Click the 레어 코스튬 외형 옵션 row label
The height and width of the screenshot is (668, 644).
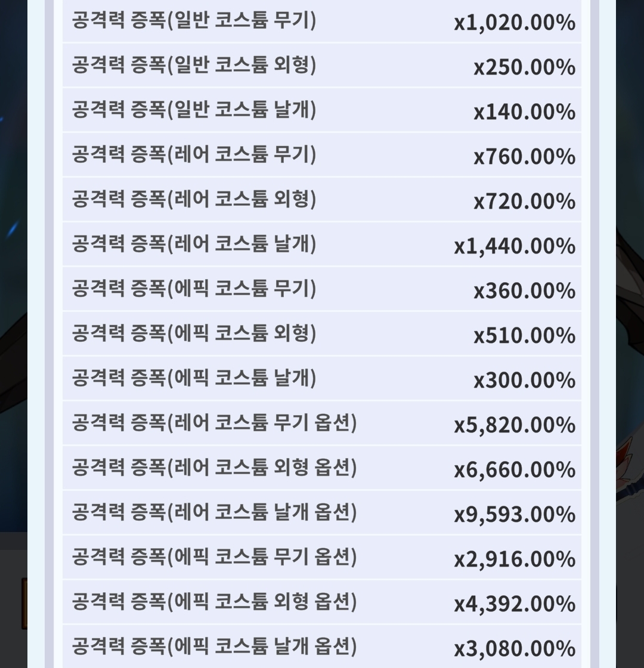(214, 468)
